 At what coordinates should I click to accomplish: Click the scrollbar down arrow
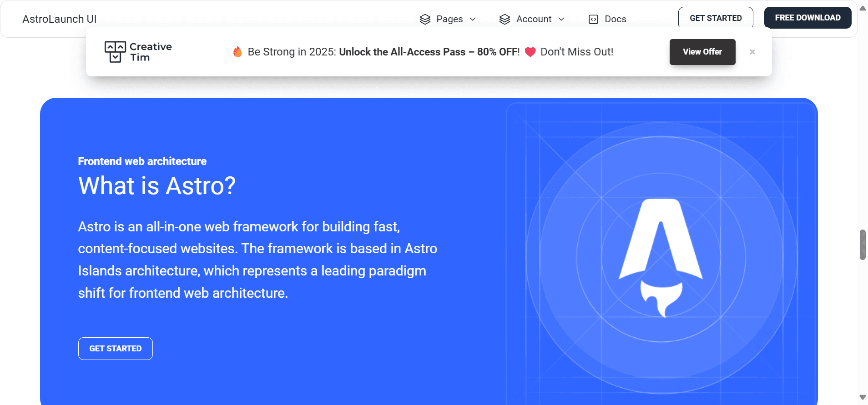click(863, 397)
